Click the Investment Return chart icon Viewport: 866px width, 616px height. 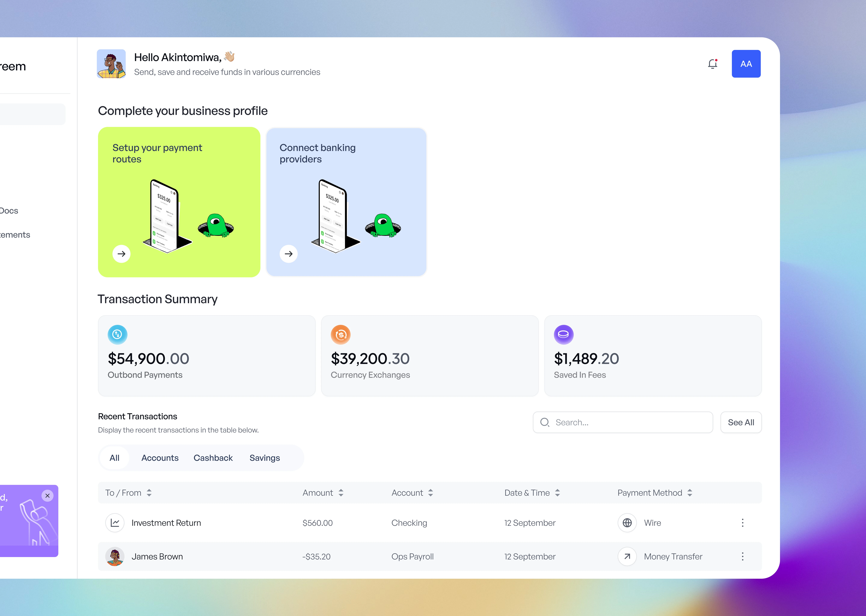pyautogui.click(x=115, y=523)
